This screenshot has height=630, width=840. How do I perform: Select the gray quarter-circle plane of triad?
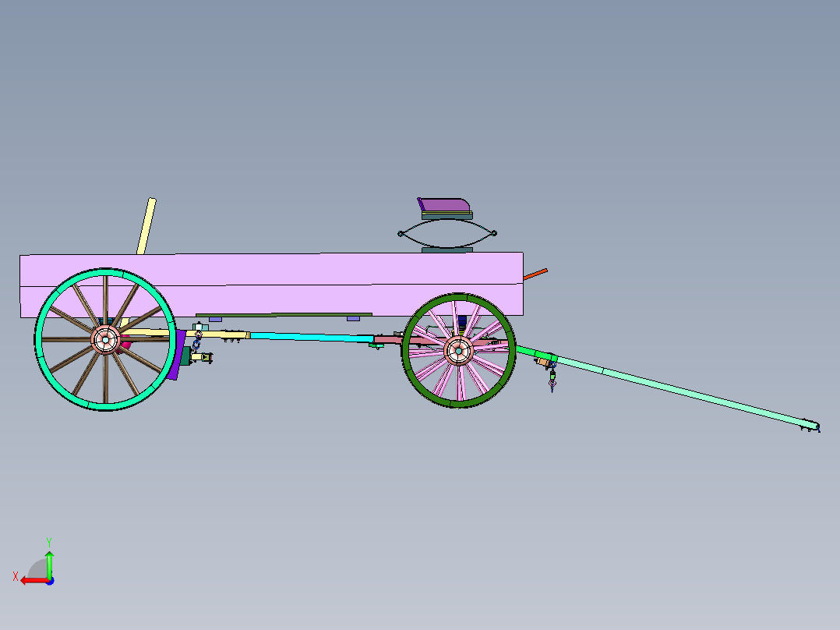[39, 569]
